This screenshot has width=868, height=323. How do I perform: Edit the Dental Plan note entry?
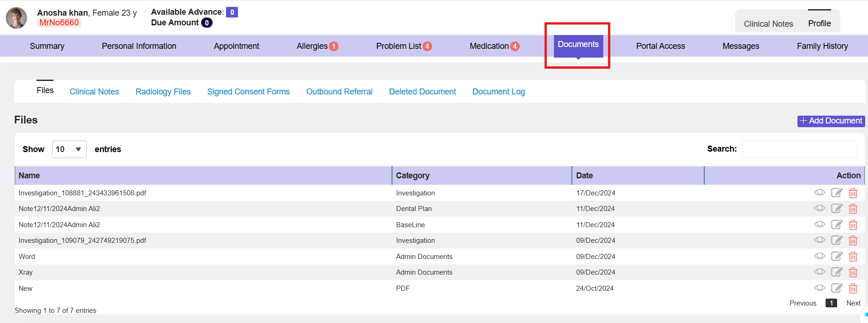837,208
